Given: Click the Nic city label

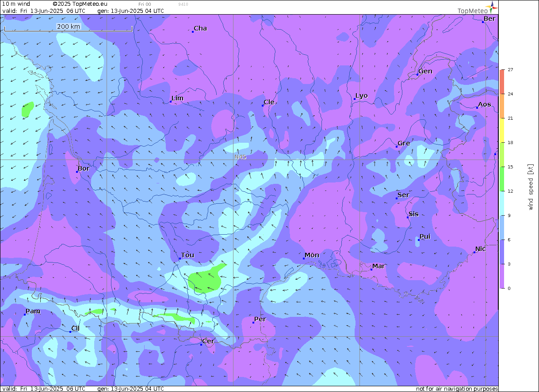Looking at the screenshot, I should [481, 249].
